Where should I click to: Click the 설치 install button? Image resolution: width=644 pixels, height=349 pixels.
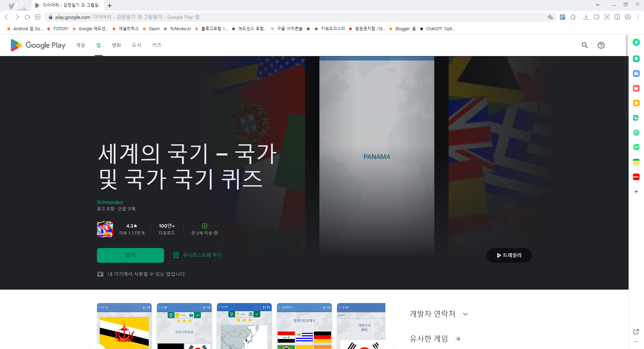tap(130, 255)
